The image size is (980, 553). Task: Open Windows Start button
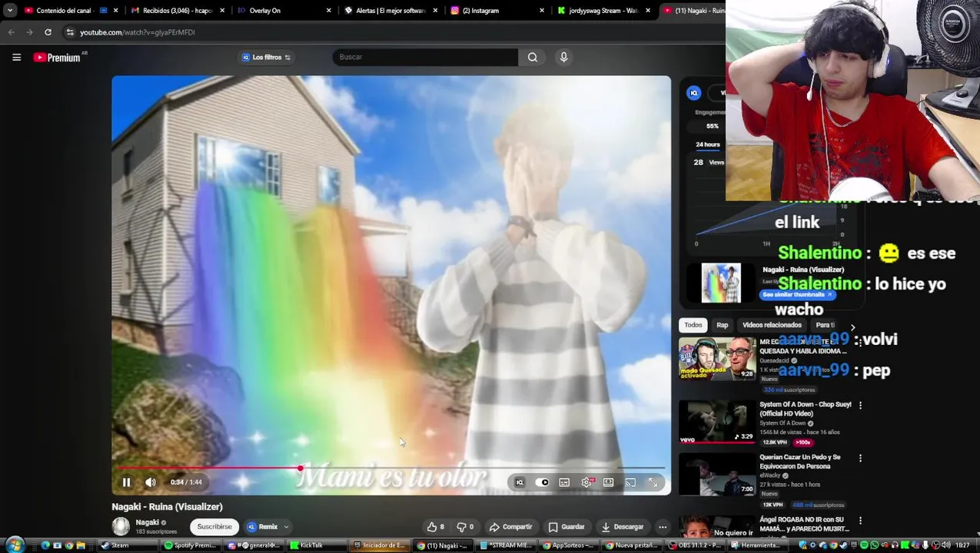[x=15, y=545]
